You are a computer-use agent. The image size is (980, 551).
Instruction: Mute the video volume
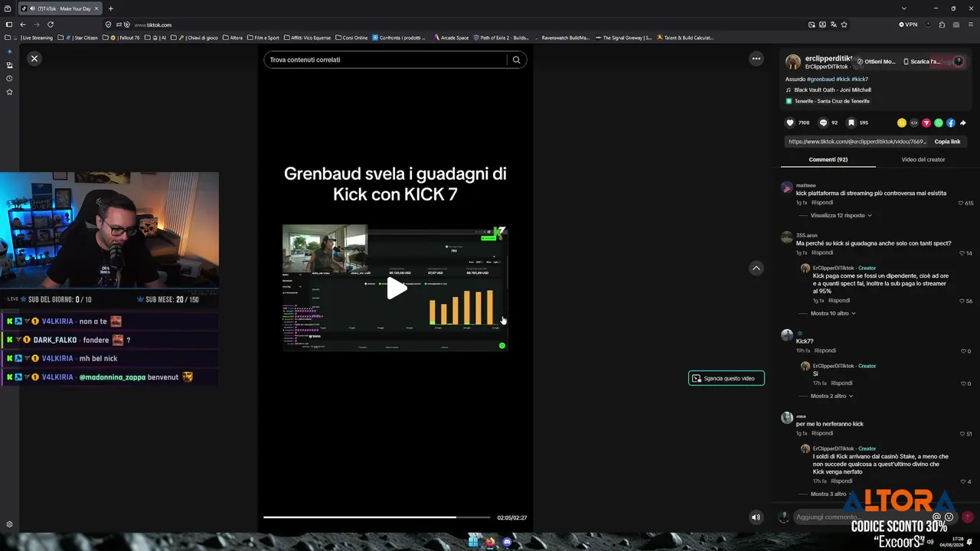click(x=756, y=517)
